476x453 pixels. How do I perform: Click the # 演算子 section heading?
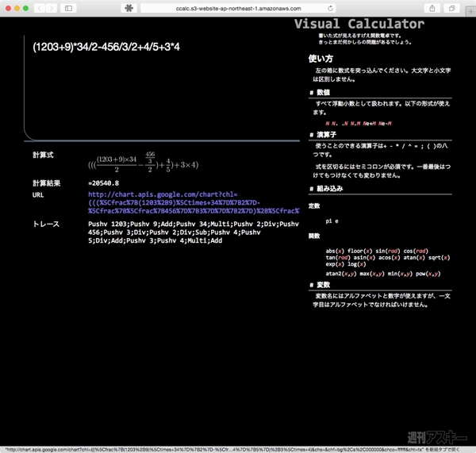[323, 135]
